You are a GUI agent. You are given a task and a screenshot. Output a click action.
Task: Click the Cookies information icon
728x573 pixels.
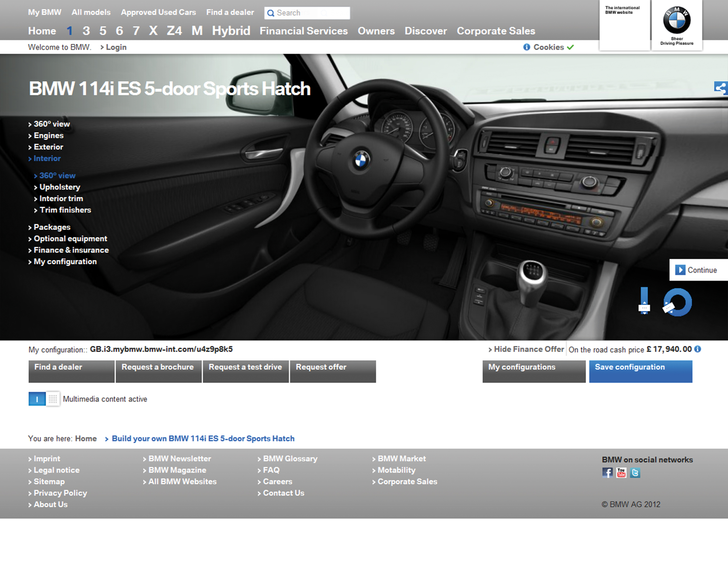tap(527, 47)
